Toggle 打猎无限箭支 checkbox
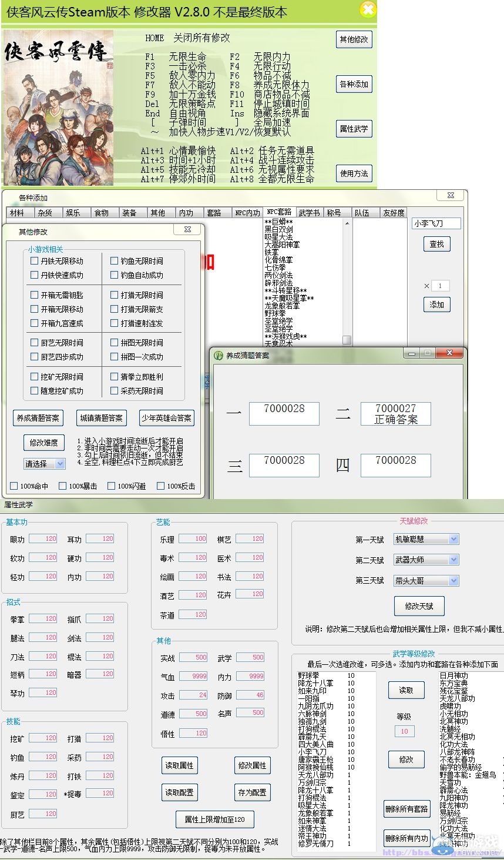Screen dimensions: 504x860 click(x=137, y=309)
